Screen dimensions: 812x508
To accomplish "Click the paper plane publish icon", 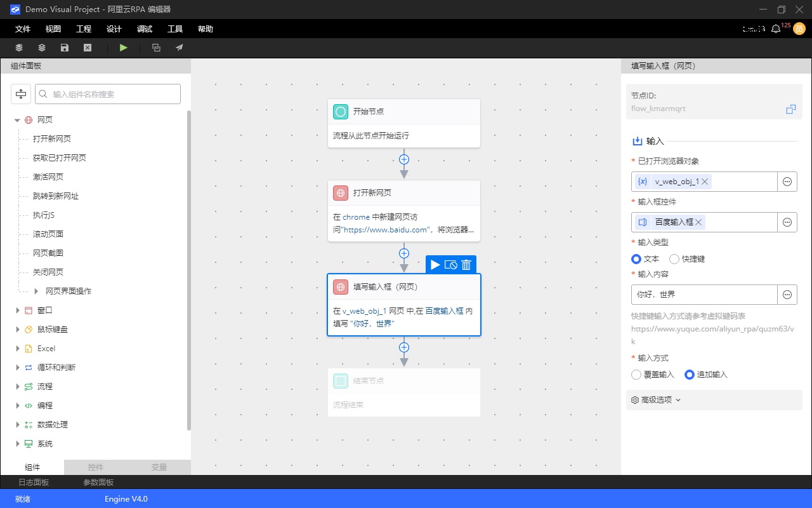I will coord(180,48).
